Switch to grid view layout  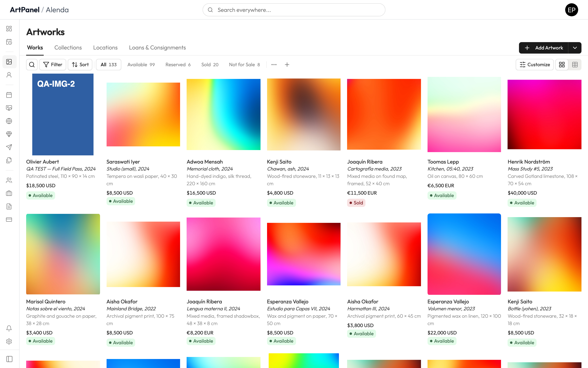pyautogui.click(x=562, y=64)
